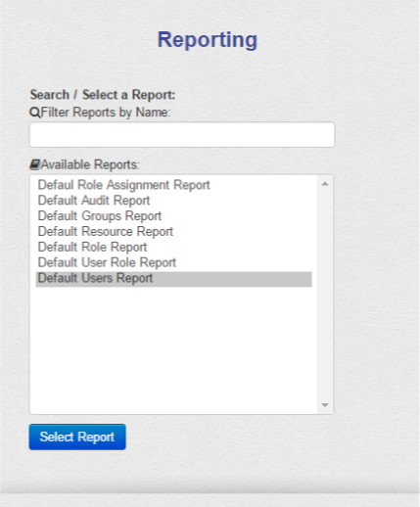The width and height of the screenshot is (420, 507).
Task: Click the list scrollbar down arrow
Action: click(x=325, y=405)
